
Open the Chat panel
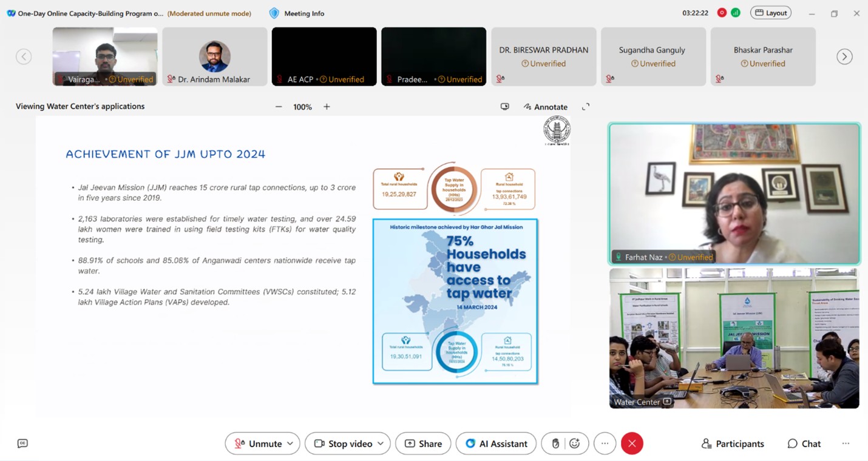tap(804, 443)
